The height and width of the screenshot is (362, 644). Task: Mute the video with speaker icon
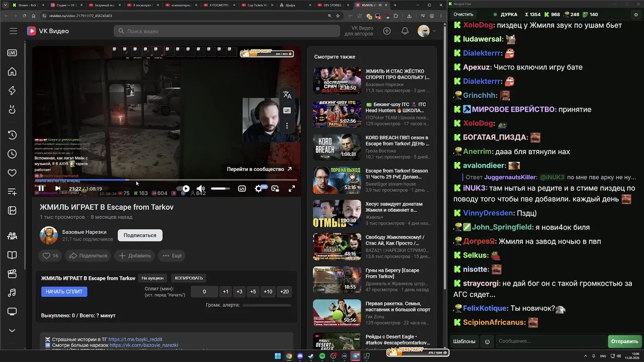pos(200,189)
